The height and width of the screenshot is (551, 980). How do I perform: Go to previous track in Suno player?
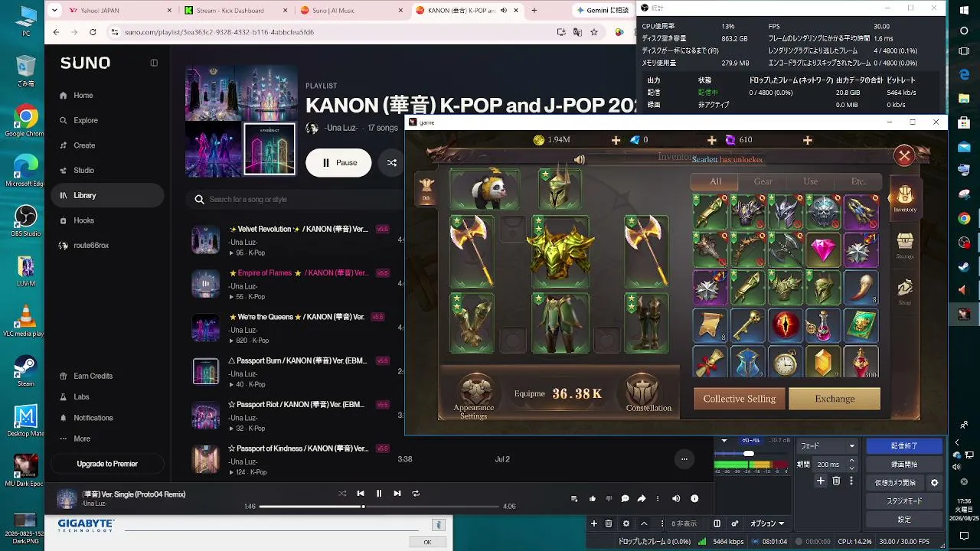pos(361,494)
